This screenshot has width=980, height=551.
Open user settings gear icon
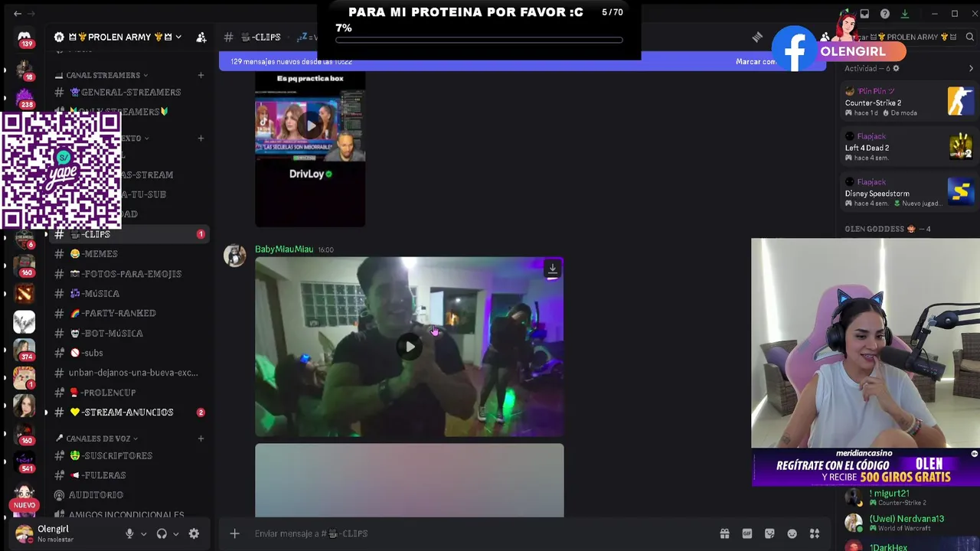pyautogui.click(x=194, y=533)
